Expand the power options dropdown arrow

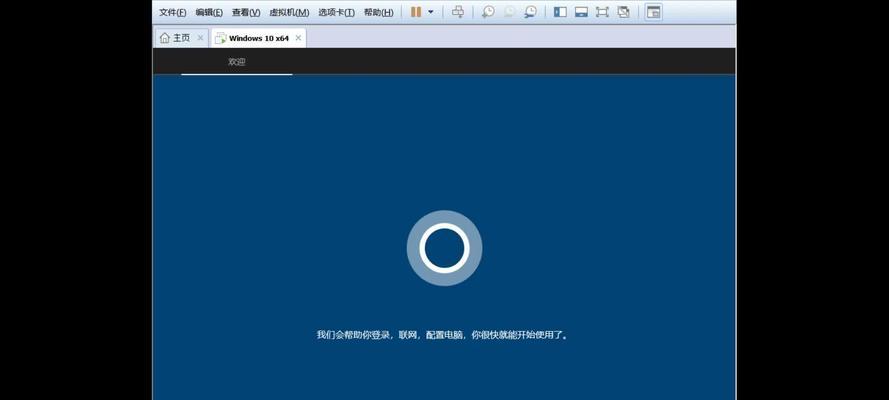431,12
